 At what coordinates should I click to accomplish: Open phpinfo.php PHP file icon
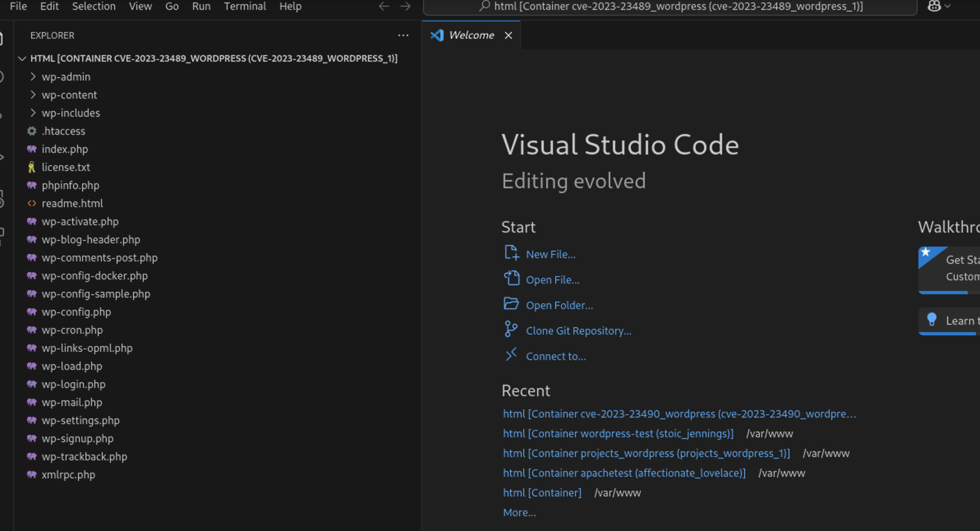(x=32, y=185)
